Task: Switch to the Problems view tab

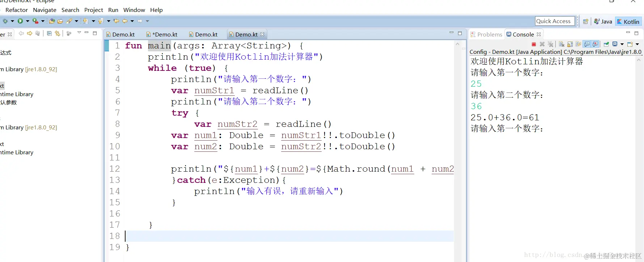Action: [x=486, y=34]
